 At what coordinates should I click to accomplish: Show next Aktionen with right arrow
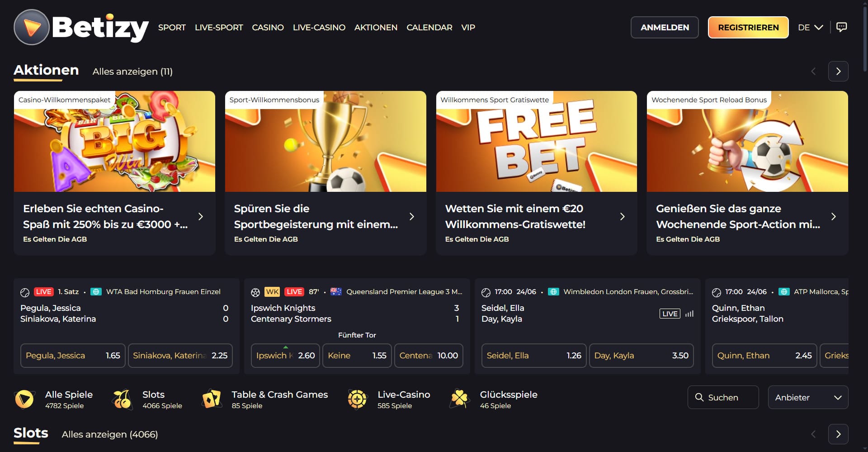pos(838,71)
